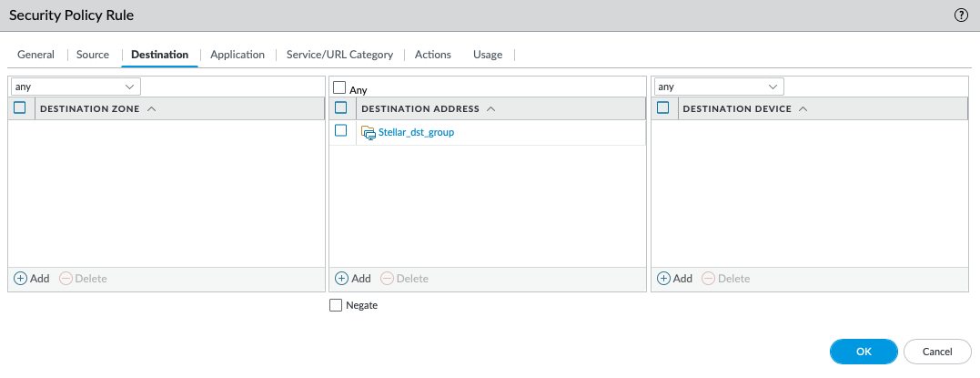Open the destination device 'any' dropdown
The image size is (980, 378).
718,87
